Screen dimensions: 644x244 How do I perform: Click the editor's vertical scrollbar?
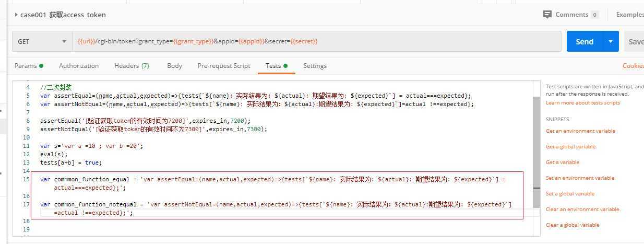pyautogui.click(x=536, y=152)
